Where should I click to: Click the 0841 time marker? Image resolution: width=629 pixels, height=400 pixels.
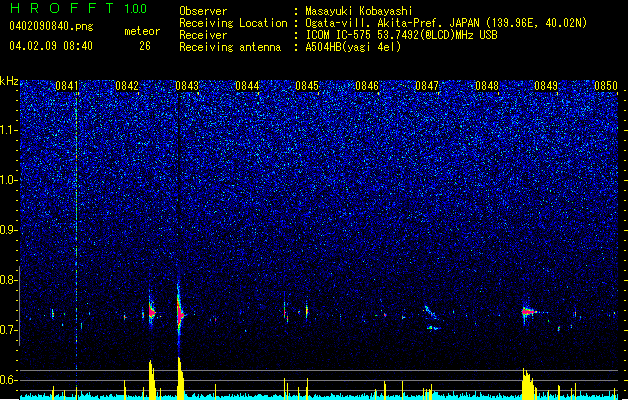point(67,86)
